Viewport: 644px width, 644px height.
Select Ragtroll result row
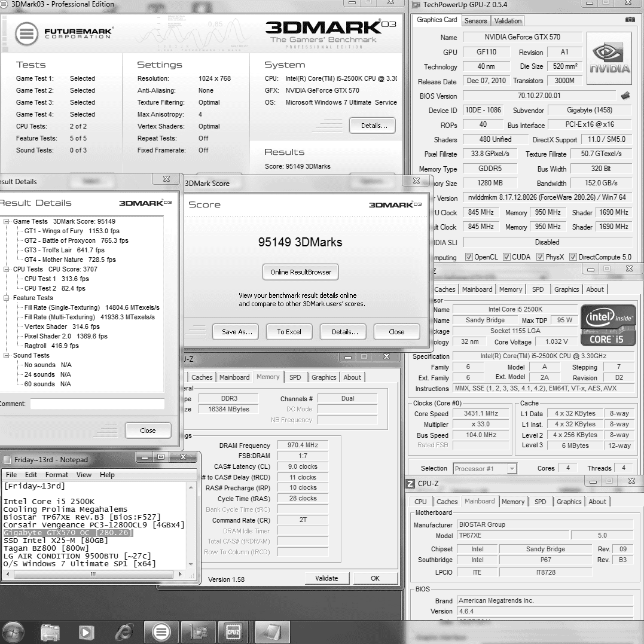point(51,346)
